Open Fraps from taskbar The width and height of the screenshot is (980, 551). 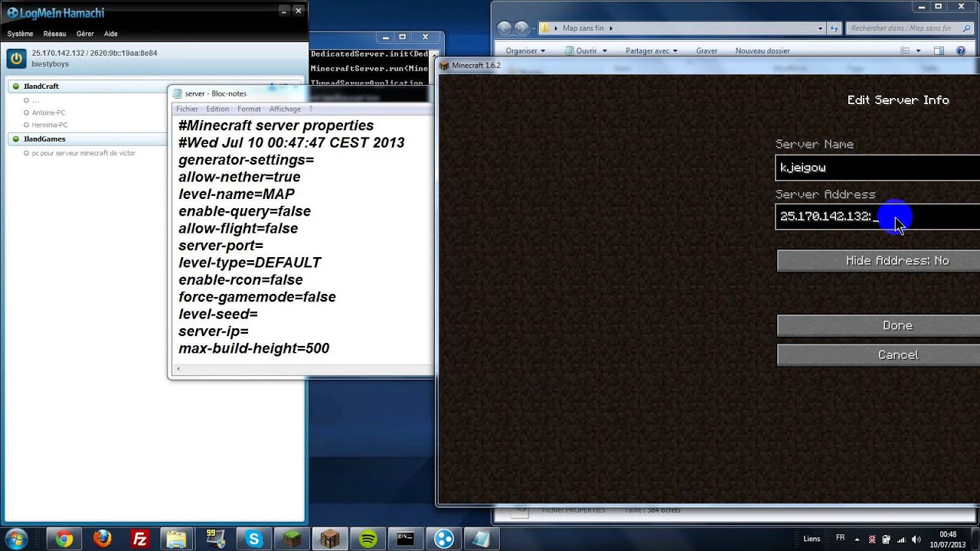pos(215,539)
